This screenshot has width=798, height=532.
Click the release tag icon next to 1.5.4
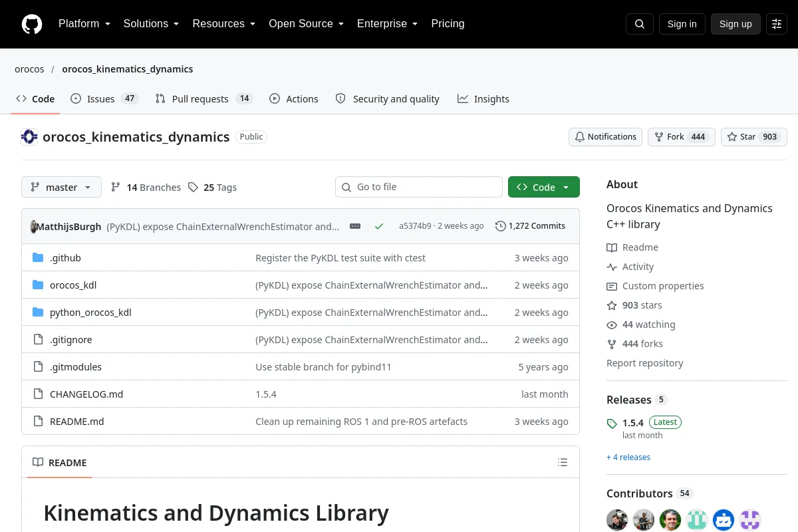pos(612,423)
